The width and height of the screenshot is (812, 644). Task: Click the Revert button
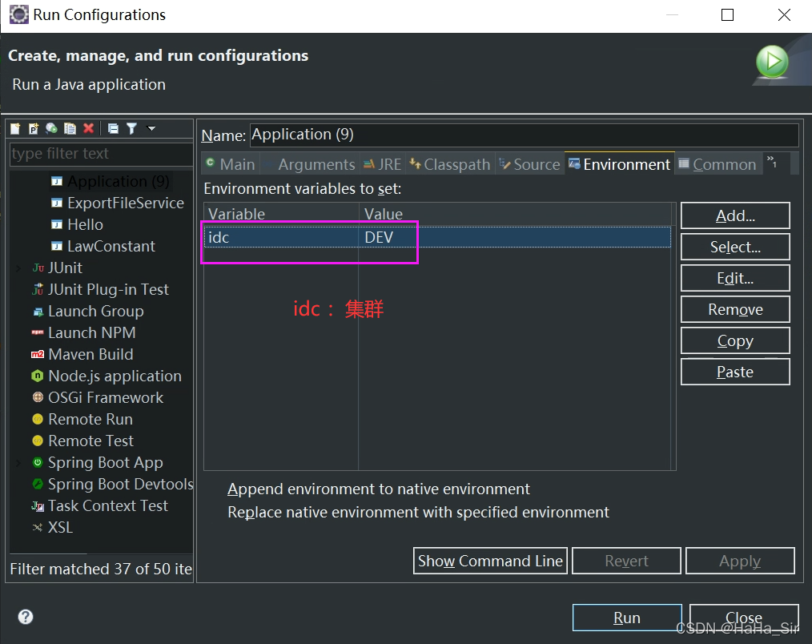click(x=626, y=561)
